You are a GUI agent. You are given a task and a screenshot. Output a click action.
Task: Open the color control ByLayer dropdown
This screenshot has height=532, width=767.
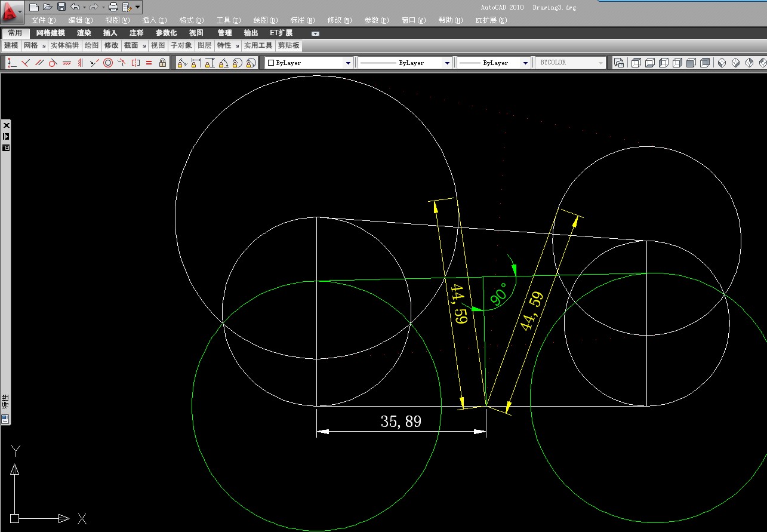pos(309,63)
